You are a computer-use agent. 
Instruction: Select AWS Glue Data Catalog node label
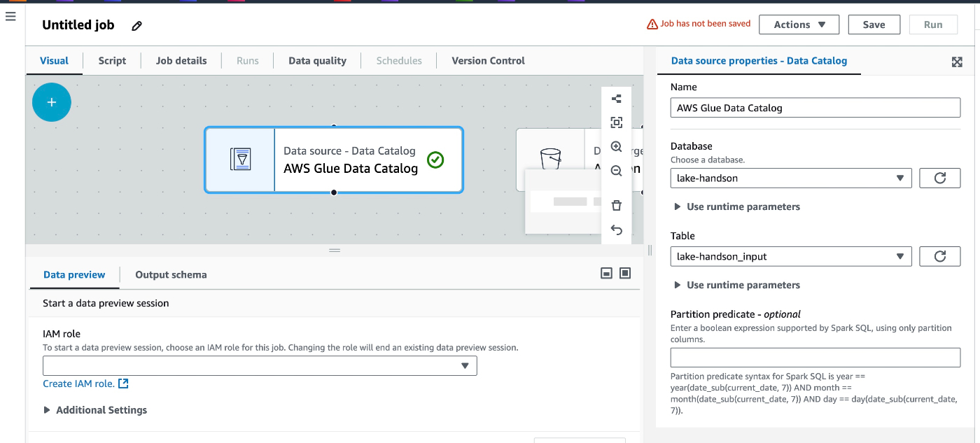pyautogui.click(x=351, y=168)
